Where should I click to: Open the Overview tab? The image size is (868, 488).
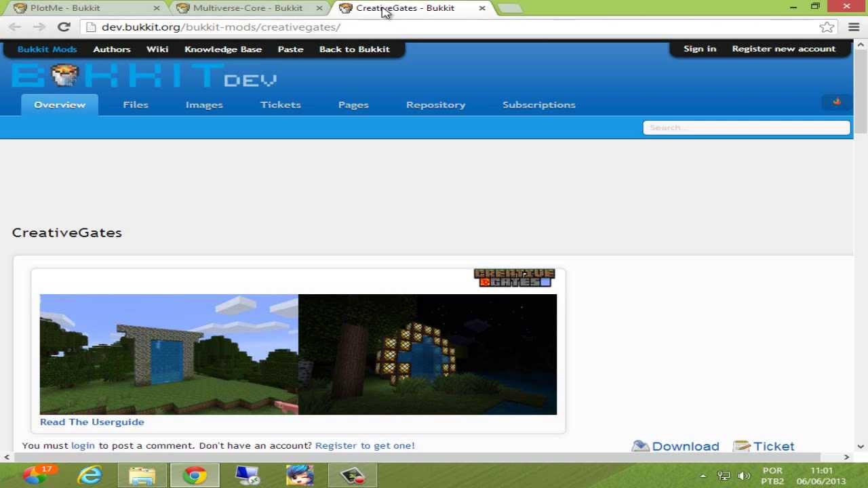point(60,104)
